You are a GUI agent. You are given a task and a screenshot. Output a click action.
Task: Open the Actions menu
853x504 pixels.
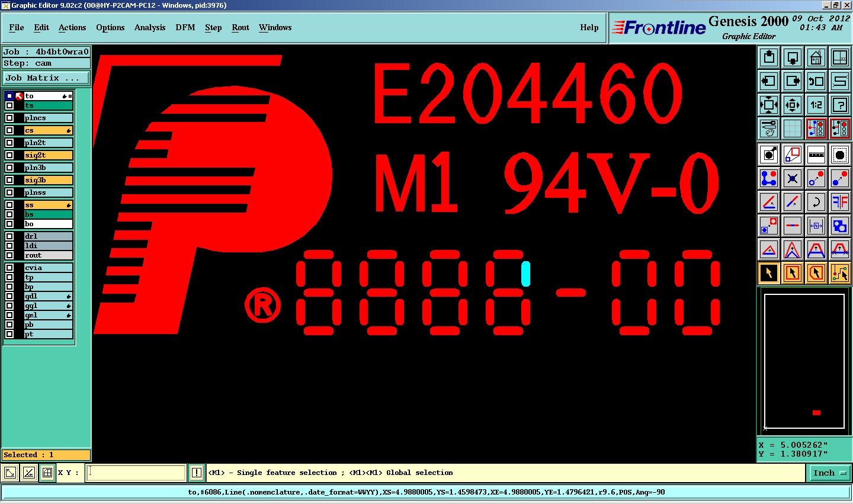(72, 27)
